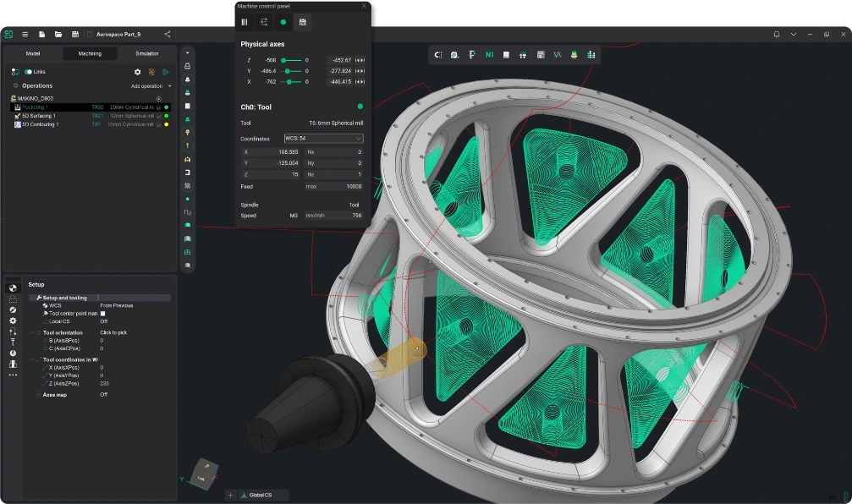The height and width of the screenshot is (504, 852).
Task: Click the more options dots in Setup sidebar
Action: [x=13, y=375]
